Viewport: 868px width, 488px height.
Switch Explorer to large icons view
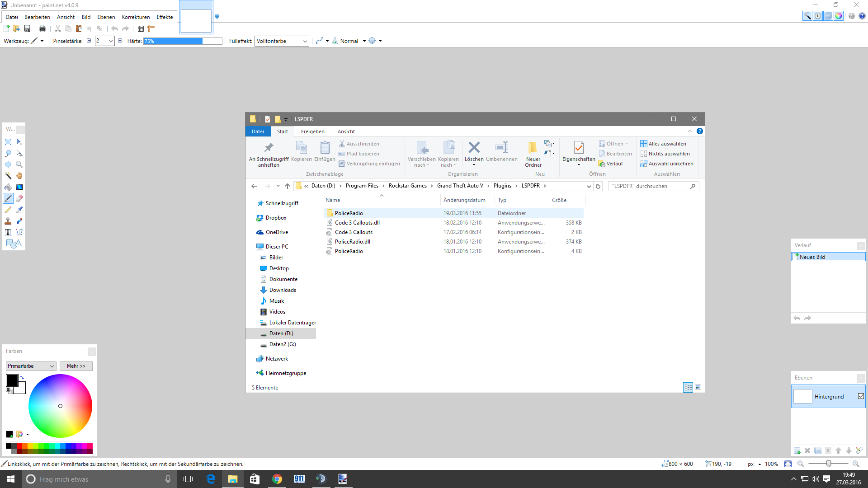click(x=698, y=387)
